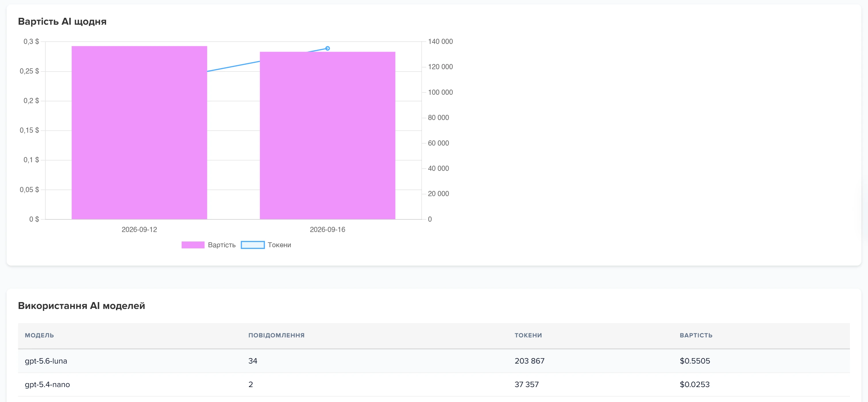
Task: Select the pink bar for 2026-09-16
Action: point(327,136)
